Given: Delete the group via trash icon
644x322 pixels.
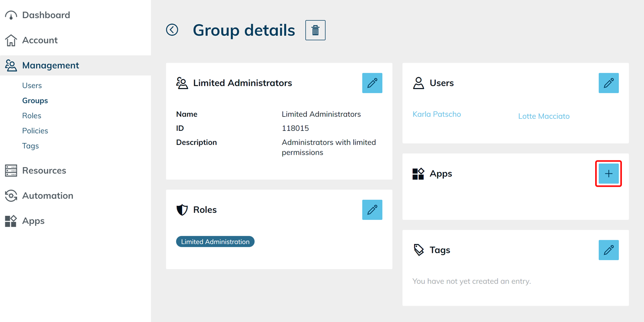Looking at the screenshot, I should point(315,30).
